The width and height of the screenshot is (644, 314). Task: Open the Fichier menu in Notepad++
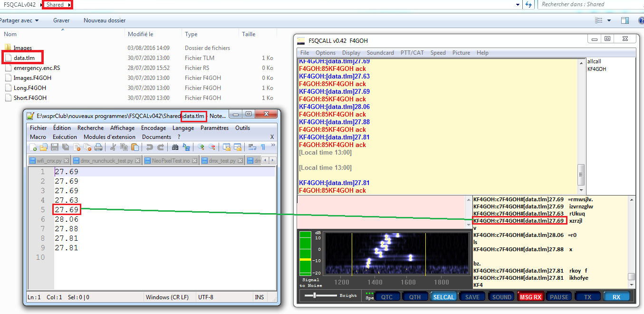point(38,128)
